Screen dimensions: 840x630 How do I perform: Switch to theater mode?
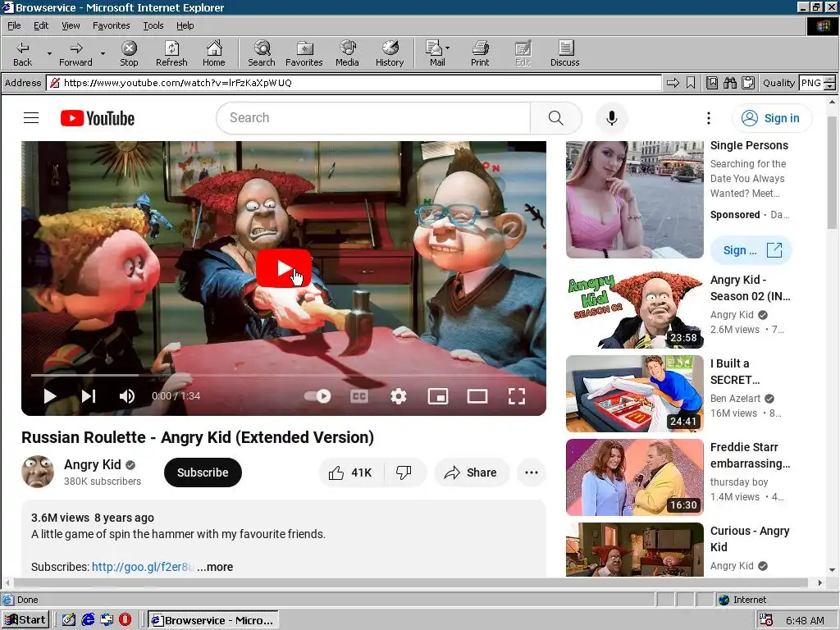[477, 396]
